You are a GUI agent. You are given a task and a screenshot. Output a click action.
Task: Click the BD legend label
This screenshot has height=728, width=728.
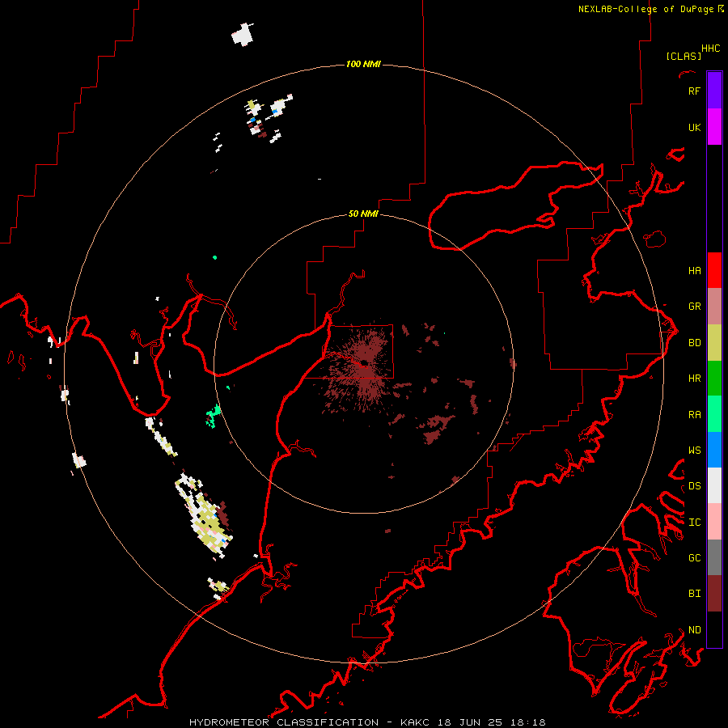pyautogui.click(x=694, y=343)
